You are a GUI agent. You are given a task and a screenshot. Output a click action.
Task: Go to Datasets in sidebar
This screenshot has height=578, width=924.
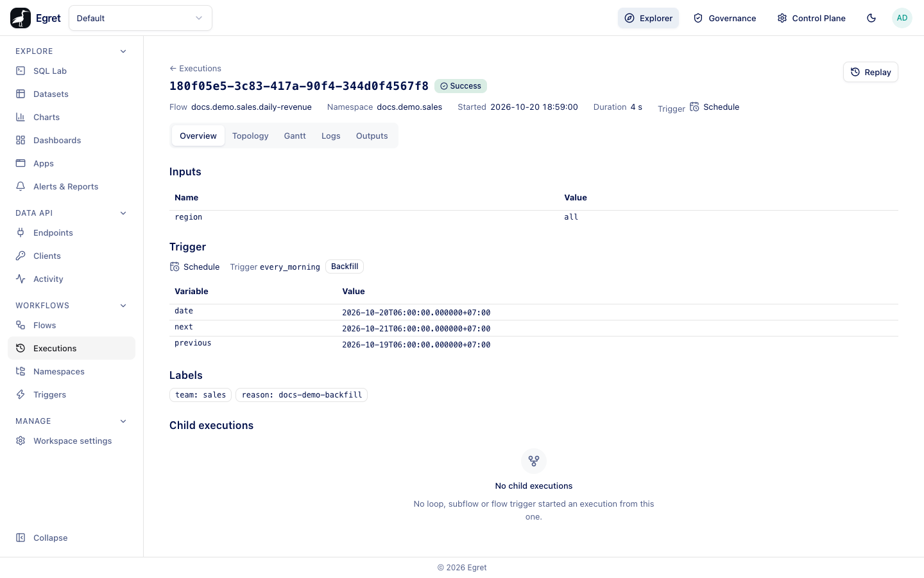point(71,94)
